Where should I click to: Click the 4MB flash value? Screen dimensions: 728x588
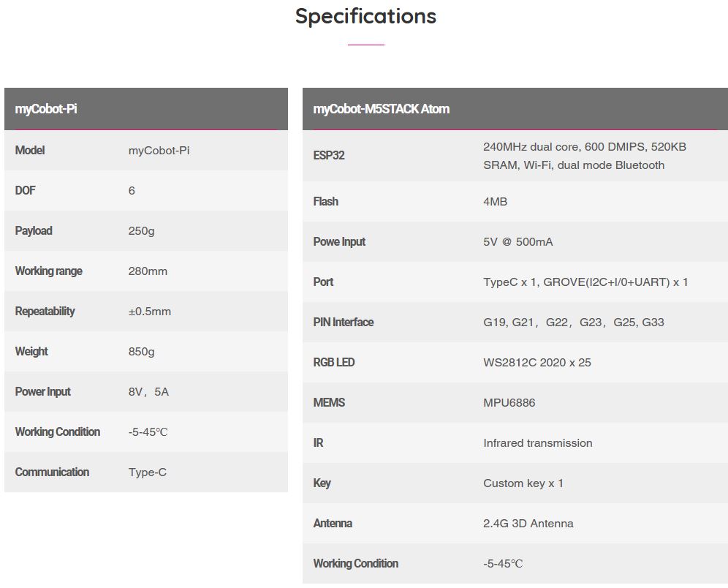pyautogui.click(x=495, y=202)
